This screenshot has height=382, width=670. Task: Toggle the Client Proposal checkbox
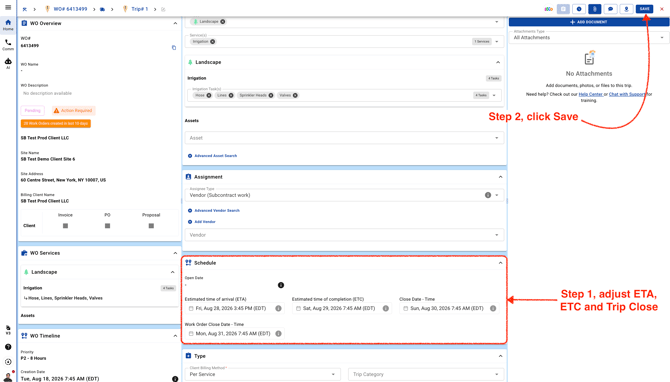(151, 226)
